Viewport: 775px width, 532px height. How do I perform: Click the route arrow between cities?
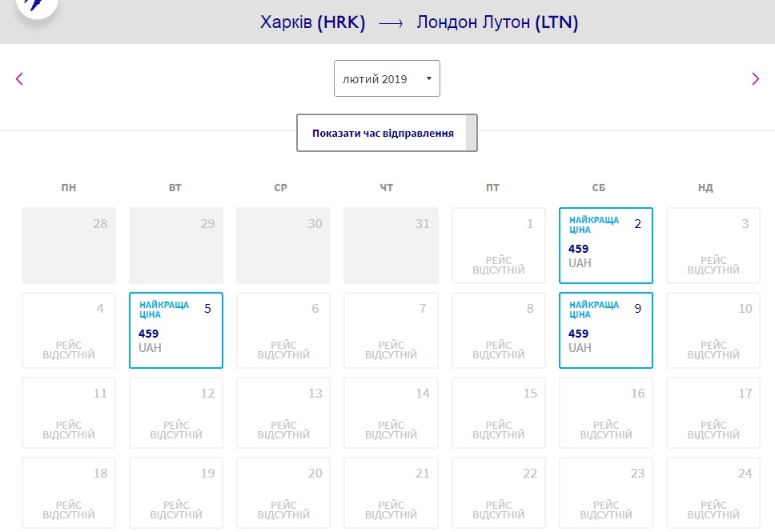click(391, 23)
